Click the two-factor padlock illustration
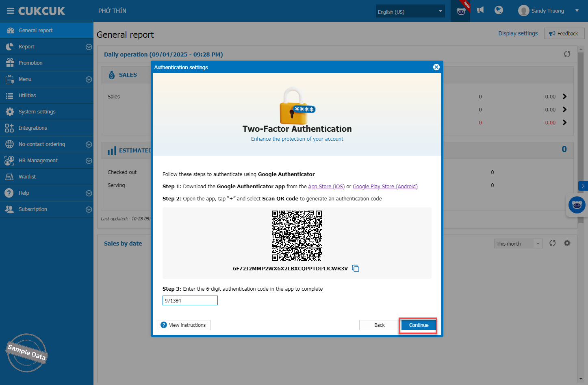 tap(297, 106)
